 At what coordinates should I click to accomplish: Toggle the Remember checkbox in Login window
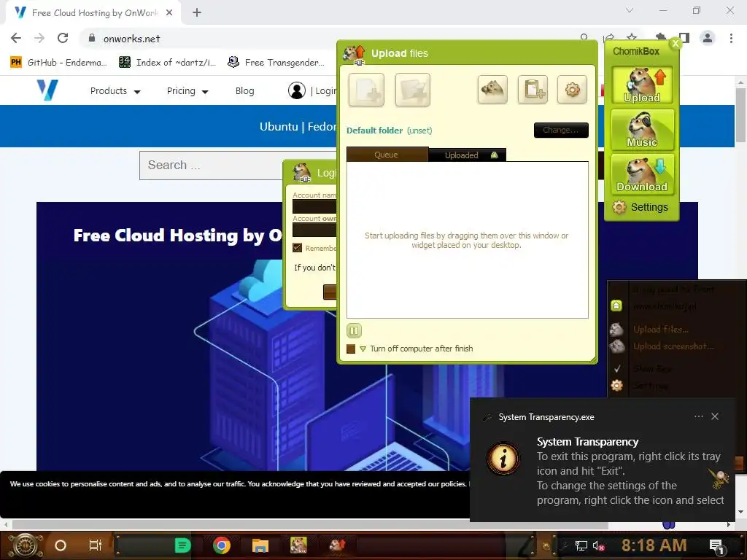click(298, 248)
